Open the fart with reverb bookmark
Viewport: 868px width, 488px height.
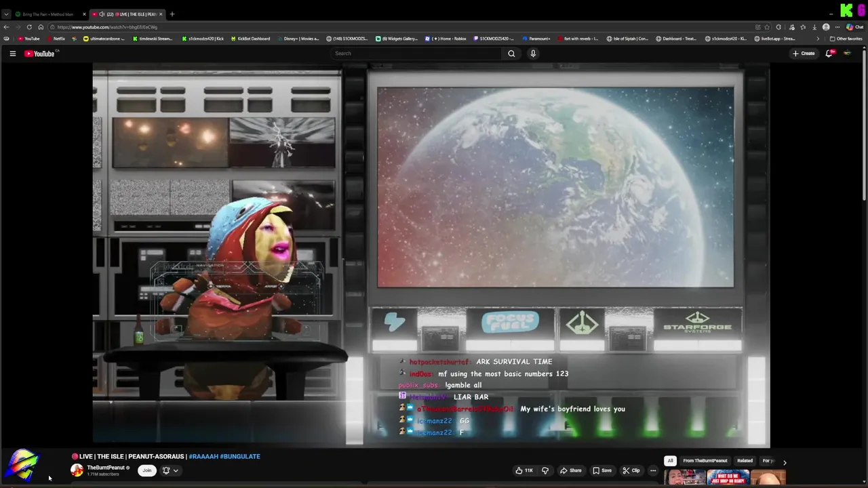tap(576, 39)
